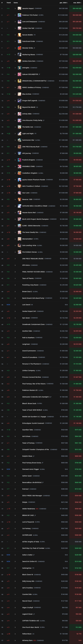
Task: Sort by the дек. 2024 г. column header
Action: click(x=64, y=2)
